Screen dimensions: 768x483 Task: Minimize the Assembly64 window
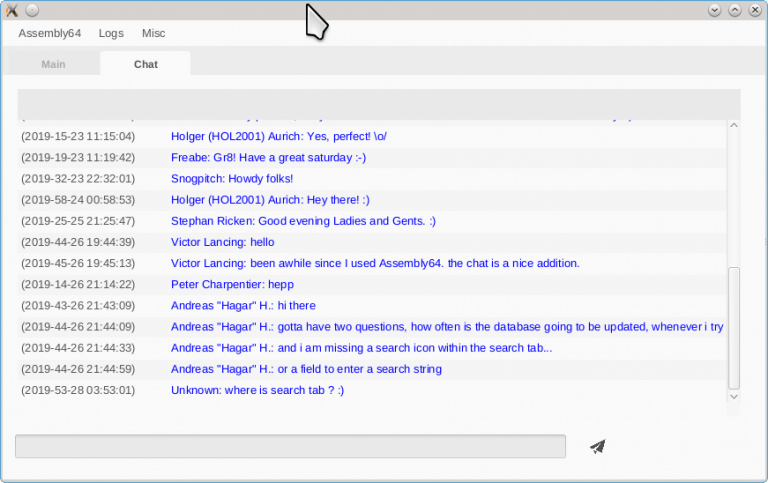[714, 10]
